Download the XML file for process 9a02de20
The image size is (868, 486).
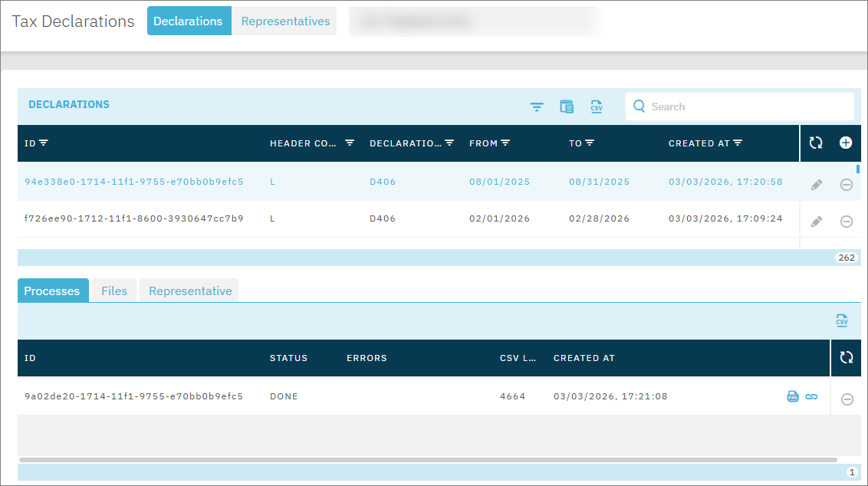coord(793,396)
